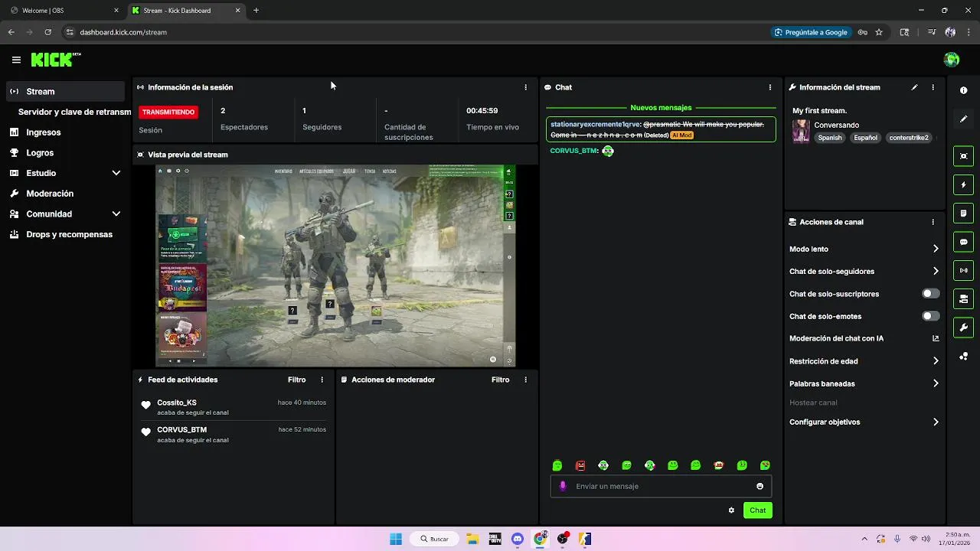The image size is (980, 551).
Task: Toggle channel actions icon in right sidebar
Action: coord(963,298)
